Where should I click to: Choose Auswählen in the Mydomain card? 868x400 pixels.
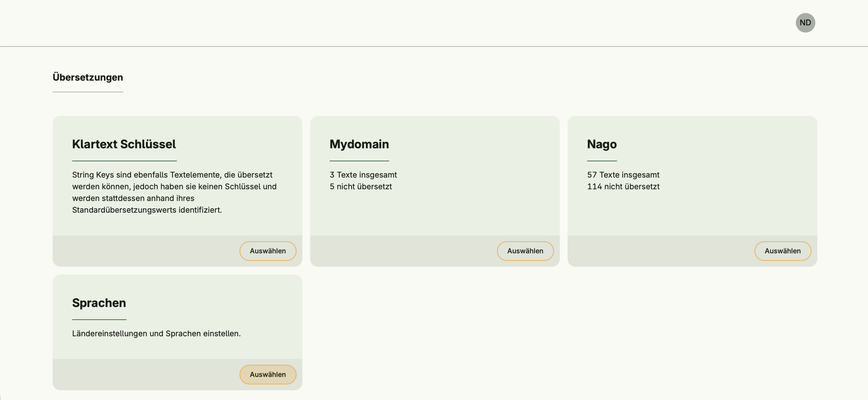[525, 251]
